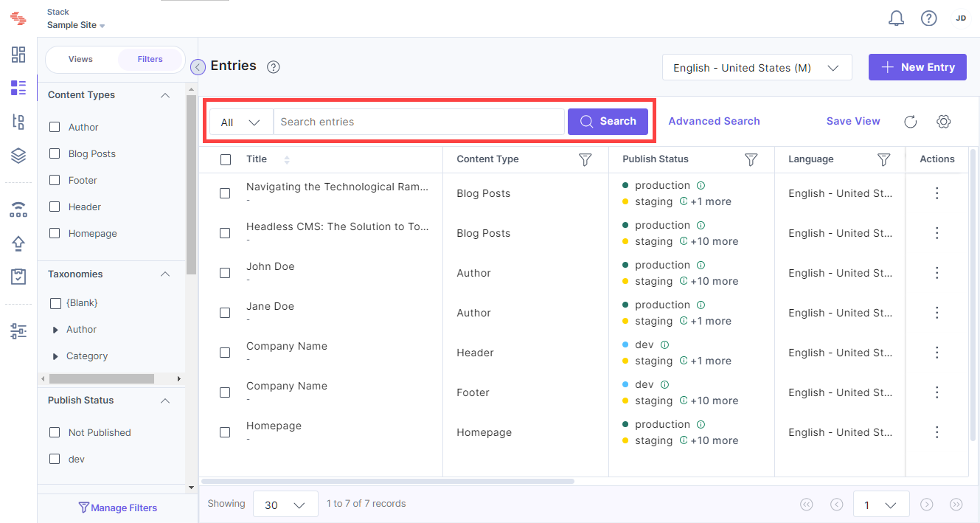
Task: Open the English - United States language dropdown
Action: click(757, 68)
